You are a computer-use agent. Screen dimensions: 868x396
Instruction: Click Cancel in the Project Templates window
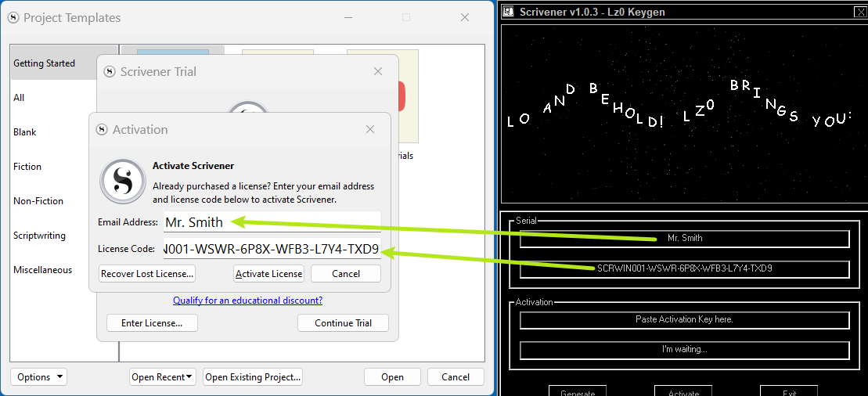(x=456, y=377)
